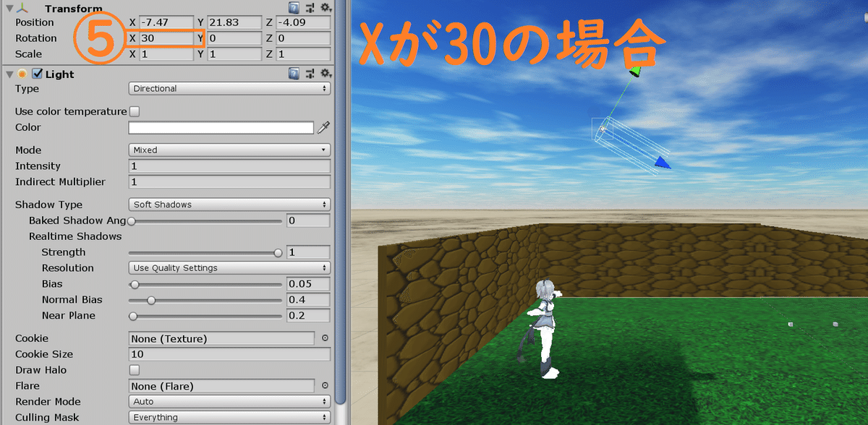Viewport: 868px width, 425px height.
Task: Open the Transform component help documentation
Action: click(x=294, y=7)
